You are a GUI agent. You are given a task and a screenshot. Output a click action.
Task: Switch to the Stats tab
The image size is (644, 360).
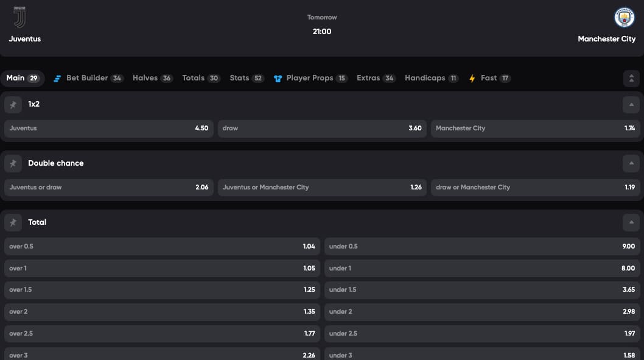coord(247,78)
